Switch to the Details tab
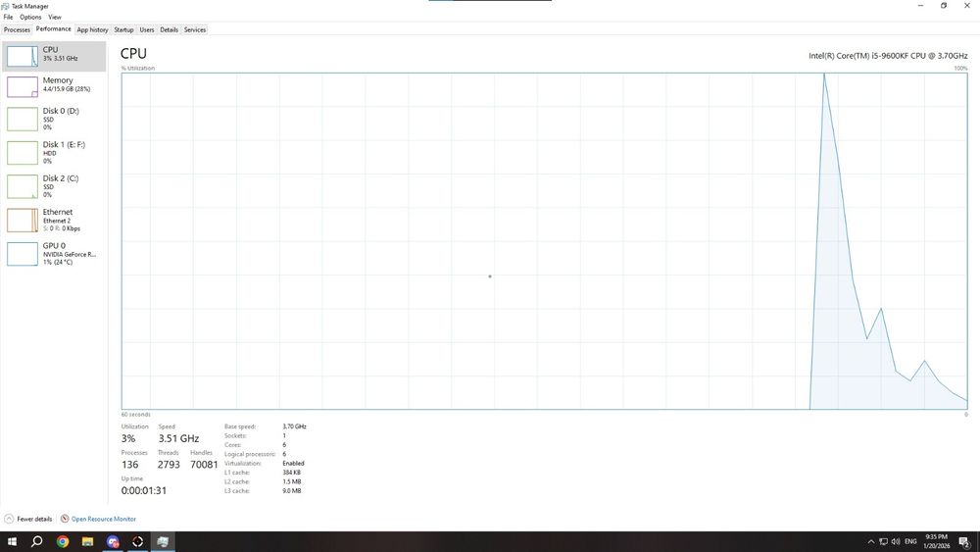 pos(169,30)
